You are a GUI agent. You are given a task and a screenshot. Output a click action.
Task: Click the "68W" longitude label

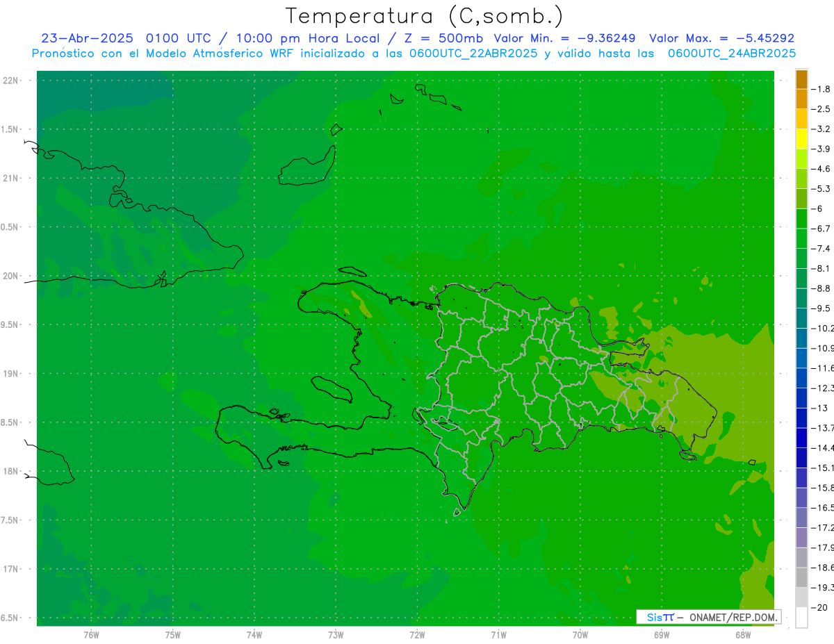pyautogui.click(x=743, y=634)
